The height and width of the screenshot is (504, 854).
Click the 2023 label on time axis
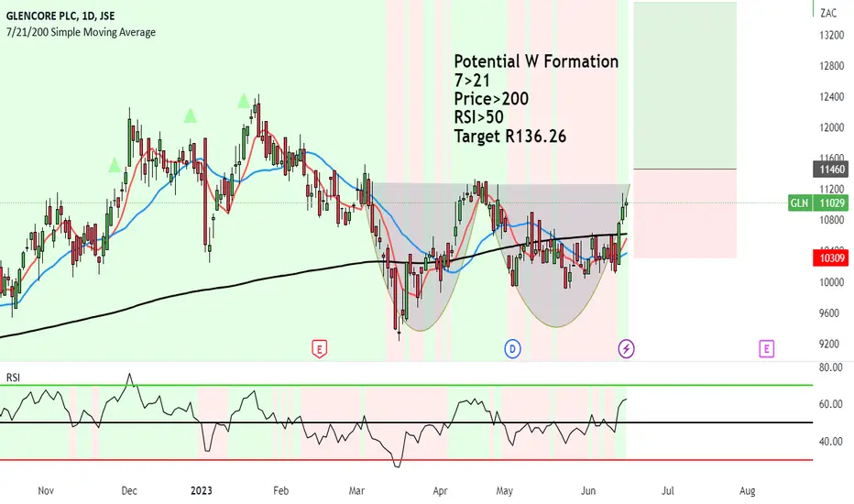point(201,491)
